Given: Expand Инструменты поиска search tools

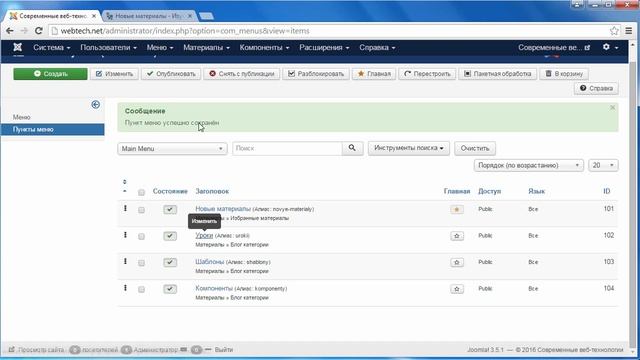Looking at the screenshot, I should coord(409,148).
